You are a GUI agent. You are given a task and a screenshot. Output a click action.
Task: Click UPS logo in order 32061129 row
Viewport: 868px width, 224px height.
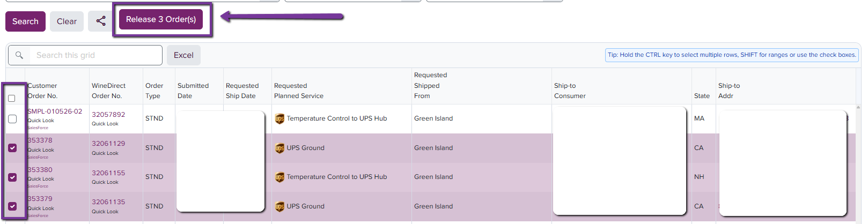(279, 148)
